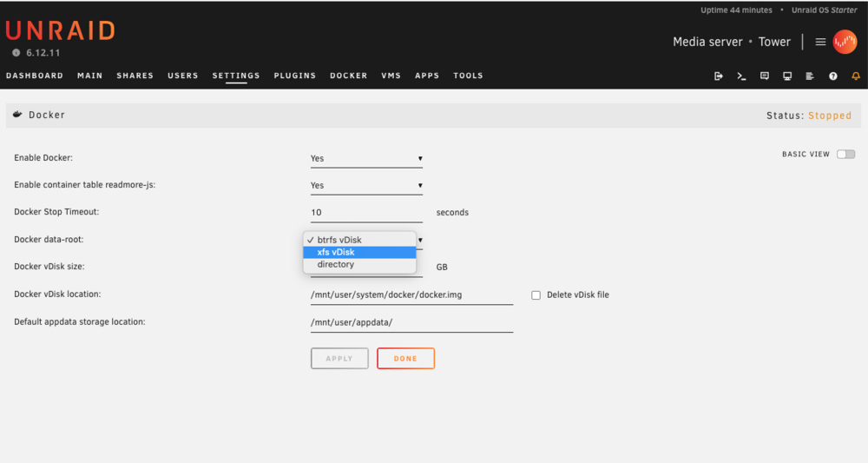
Task: Select btrfs vDisk option
Action: [359, 240]
